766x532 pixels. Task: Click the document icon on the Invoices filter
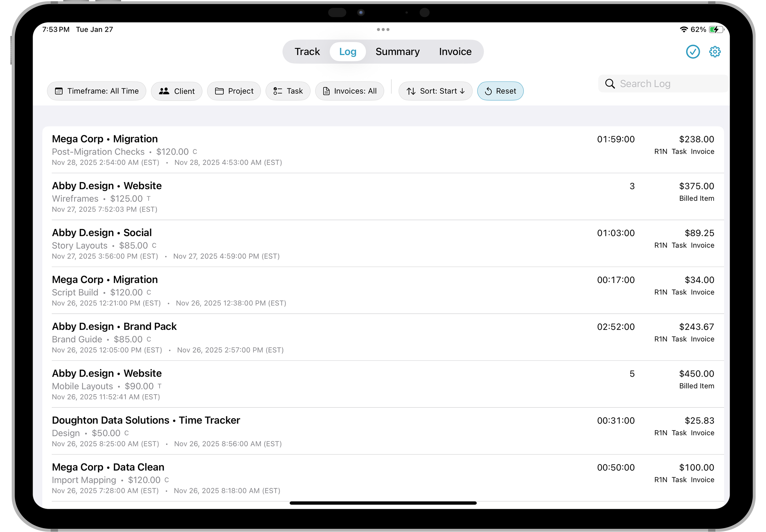click(x=326, y=91)
